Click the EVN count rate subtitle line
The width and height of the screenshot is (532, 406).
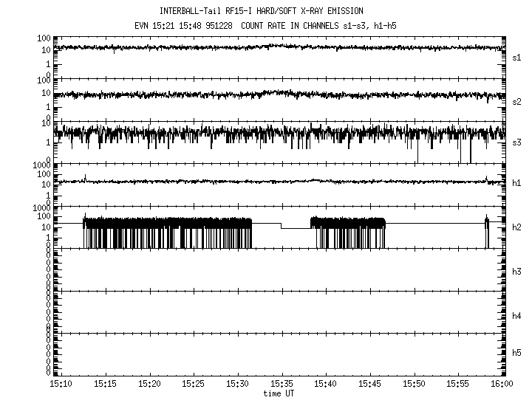(261, 27)
